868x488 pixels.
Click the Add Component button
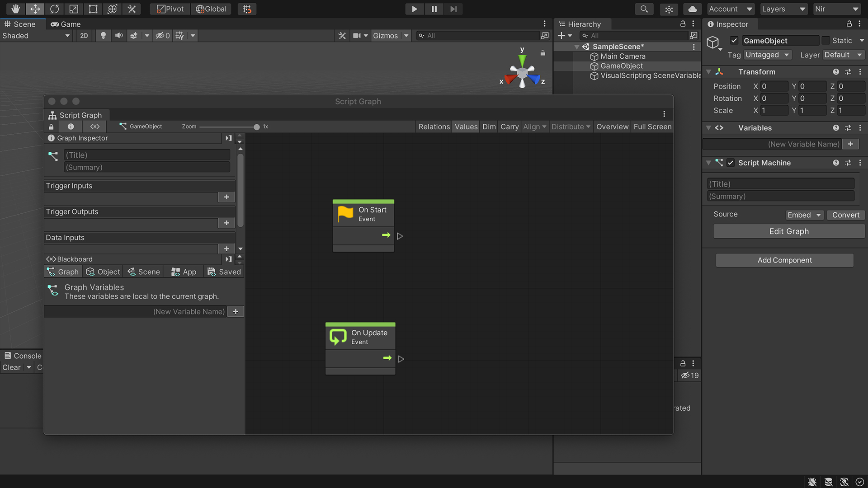[784, 260]
